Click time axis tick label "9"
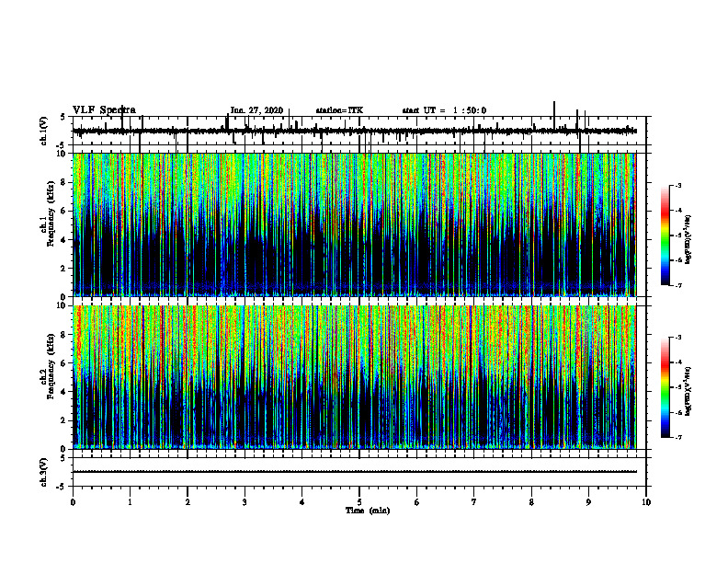This screenshot has height=563, width=728. click(588, 502)
